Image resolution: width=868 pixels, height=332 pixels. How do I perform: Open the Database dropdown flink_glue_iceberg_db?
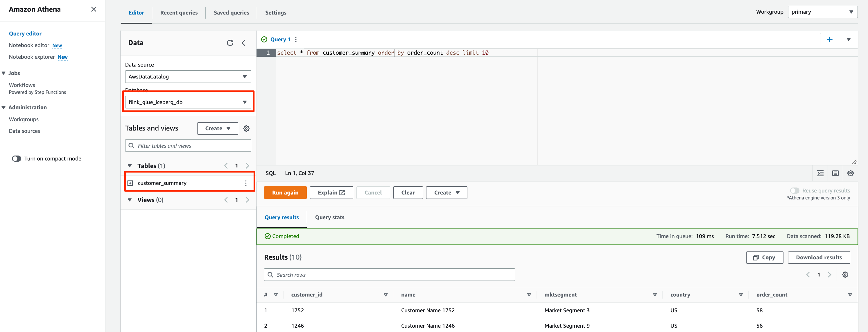click(x=188, y=102)
